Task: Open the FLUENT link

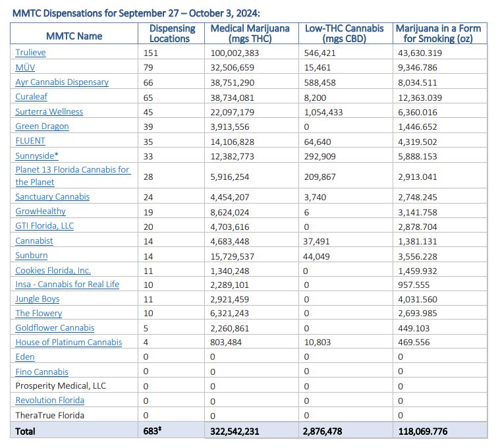Action: point(30,140)
